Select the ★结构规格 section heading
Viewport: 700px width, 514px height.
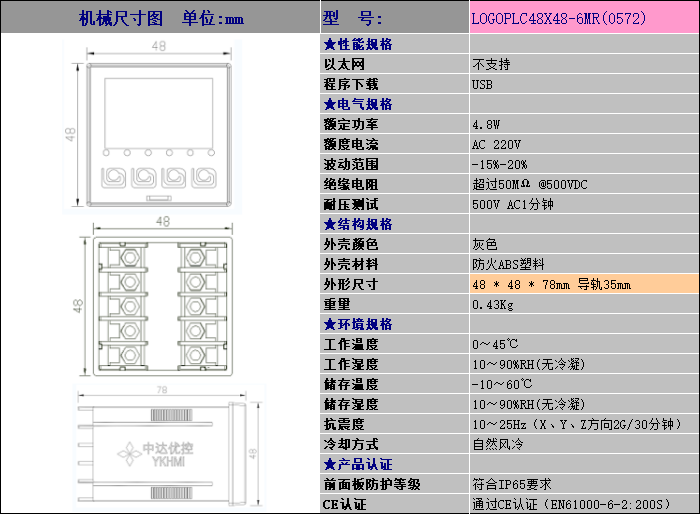pos(358,224)
